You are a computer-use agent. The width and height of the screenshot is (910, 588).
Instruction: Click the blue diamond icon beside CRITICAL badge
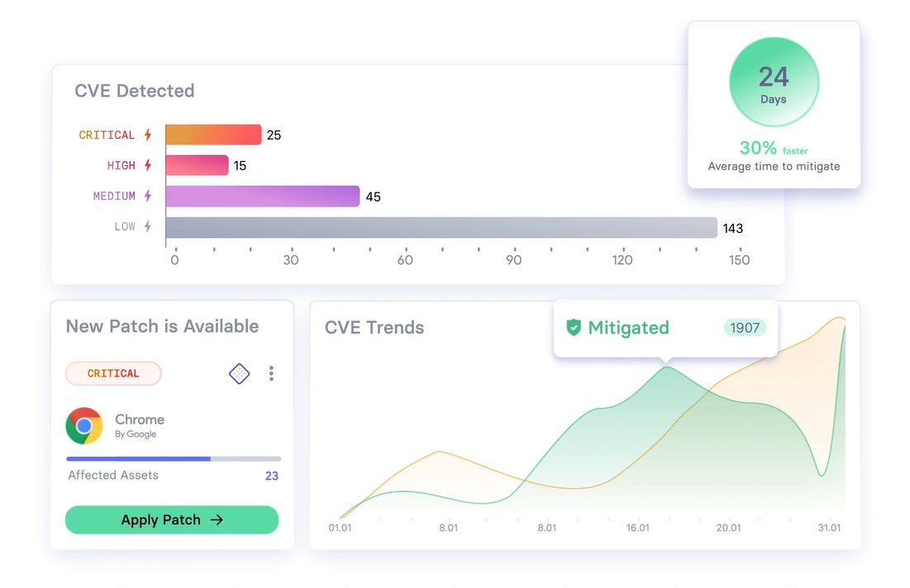tap(239, 374)
